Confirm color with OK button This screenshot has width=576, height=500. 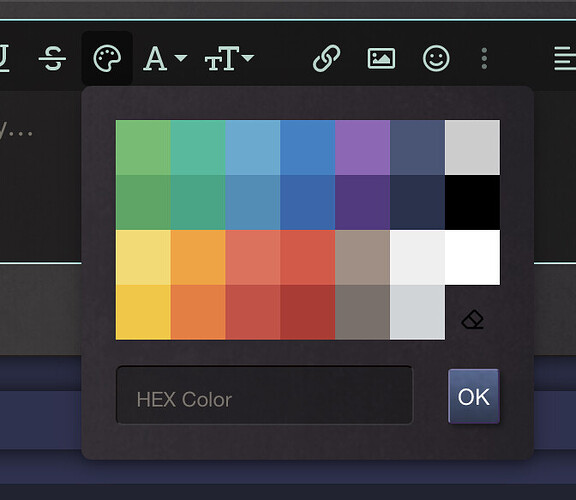pos(474,396)
